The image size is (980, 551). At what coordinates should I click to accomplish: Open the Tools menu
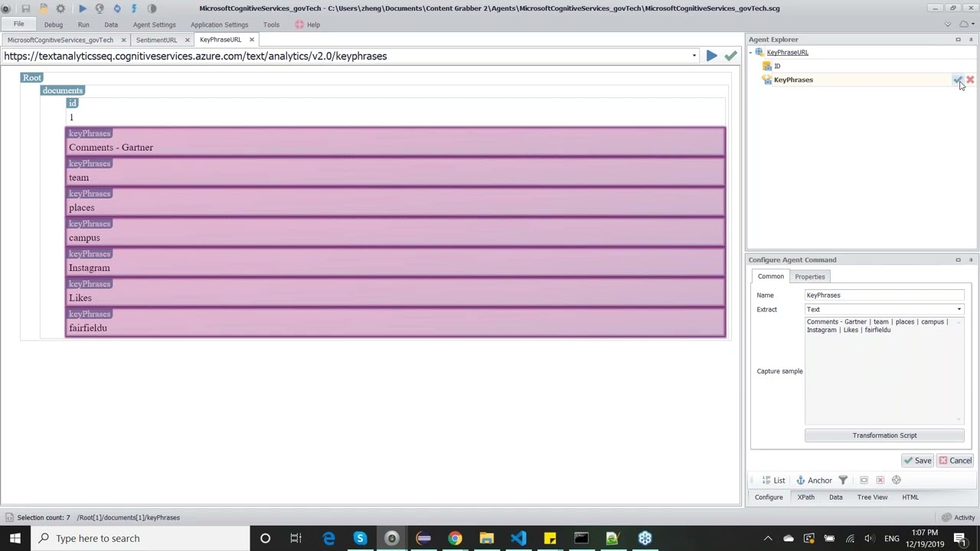point(271,24)
